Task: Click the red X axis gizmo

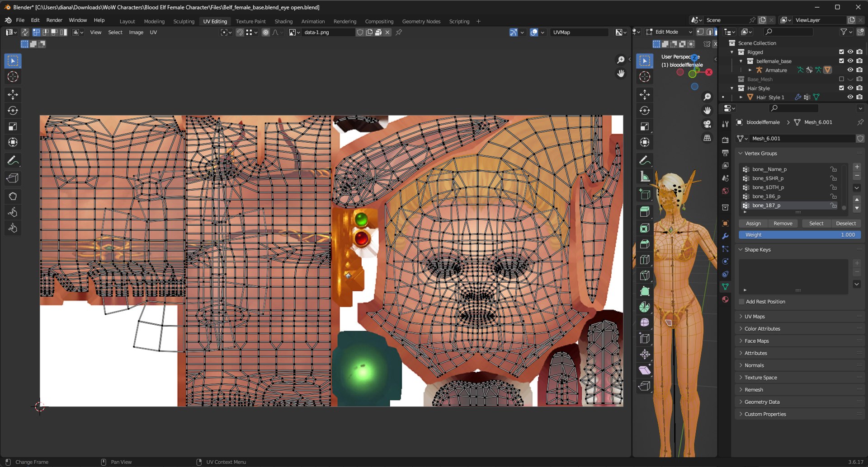Action: [709, 72]
